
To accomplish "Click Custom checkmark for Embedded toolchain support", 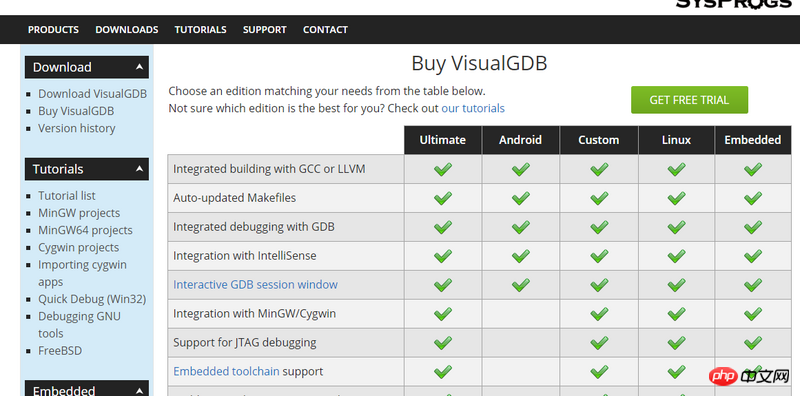I will pyautogui.click(x=599, y=371).
